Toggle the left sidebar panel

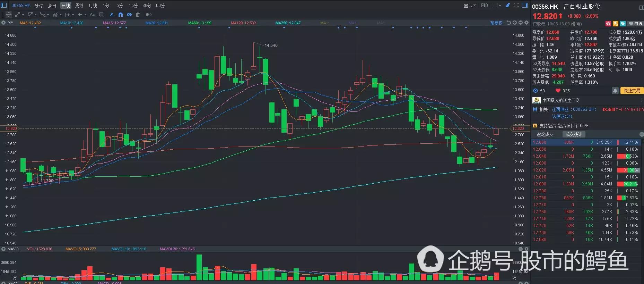[4, 5]
